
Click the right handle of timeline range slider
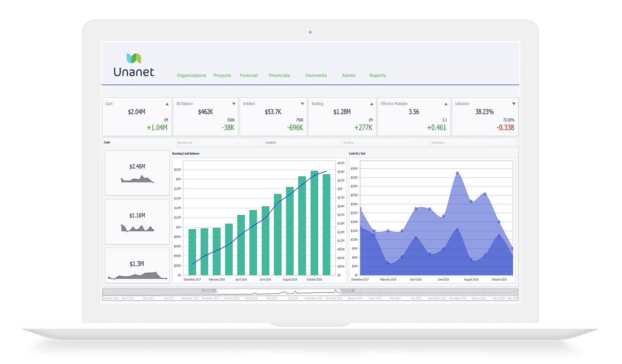(x=340, y=292)
